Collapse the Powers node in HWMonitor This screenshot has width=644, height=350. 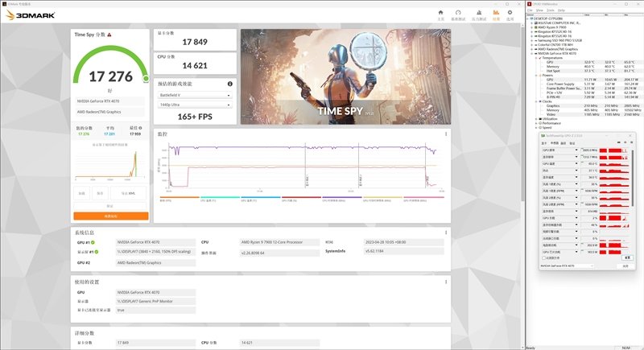tap(536, 76)
